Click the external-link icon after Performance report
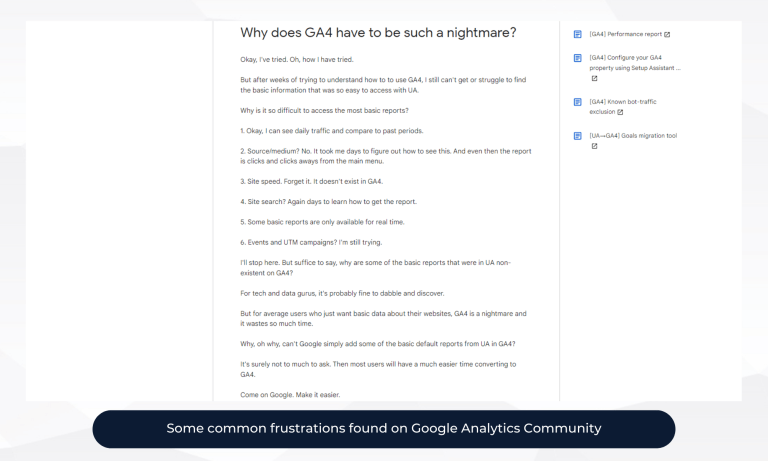Viewport: 768px width, 461px height. [667, 34]
